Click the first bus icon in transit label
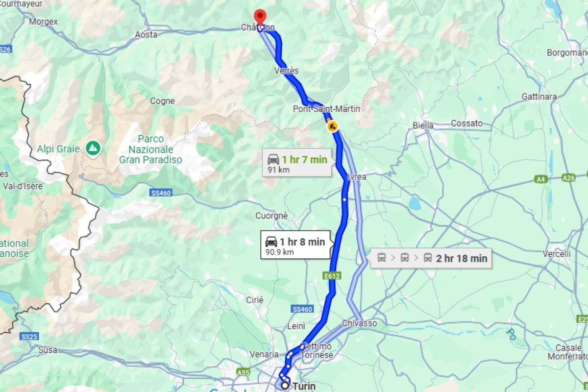The height and width of the screenshot is (392, 588). point(382,258)
